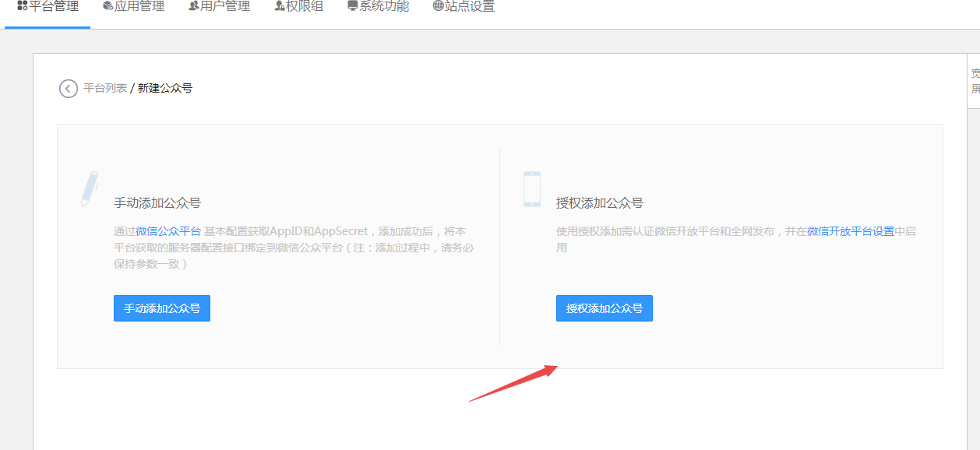Click the 权限组 person-with-key icon
The width and height of the screenshot is (980, 450).
(x=279, y=5)
